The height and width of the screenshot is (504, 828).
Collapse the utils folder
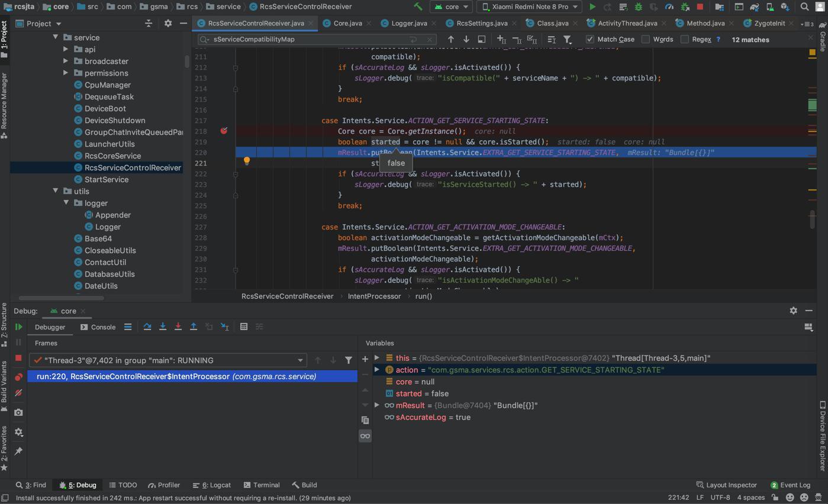click(x=56, y=191)
